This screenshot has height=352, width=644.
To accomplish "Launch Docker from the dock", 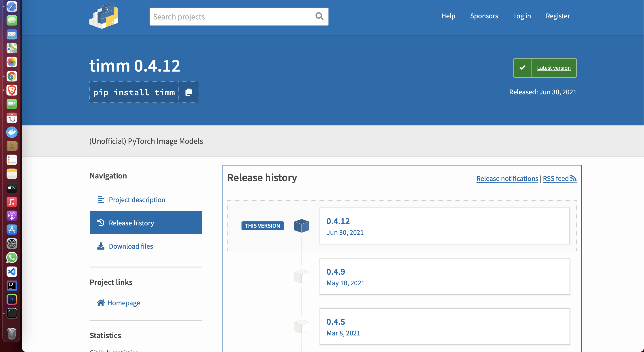I will (x=12, y=132).
